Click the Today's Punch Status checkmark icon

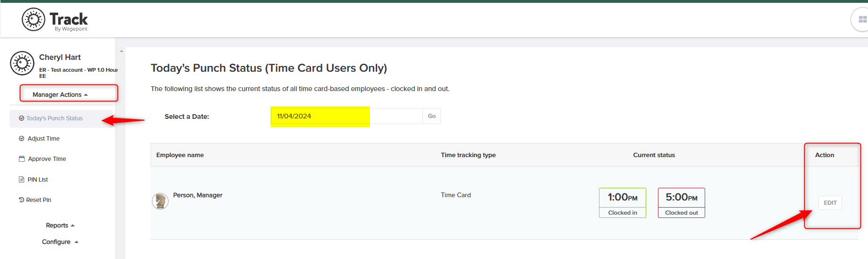21,118
